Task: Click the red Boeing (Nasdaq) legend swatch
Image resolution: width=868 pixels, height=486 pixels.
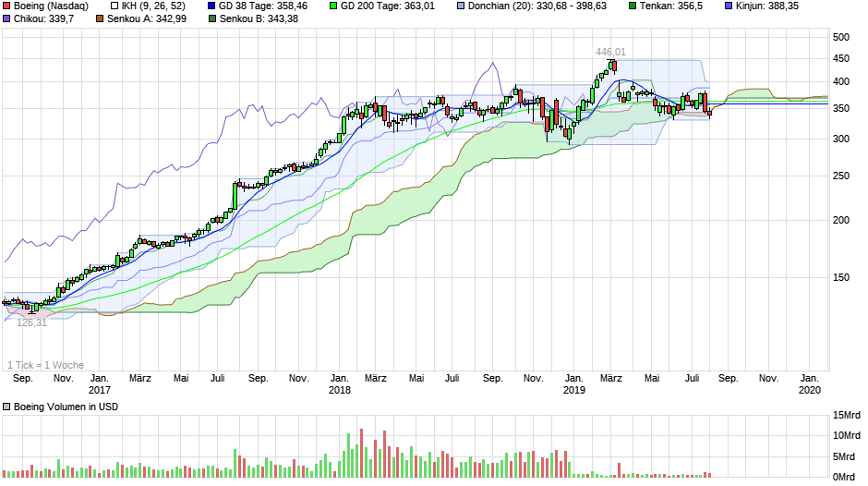Action: click(x=6, y=6)
